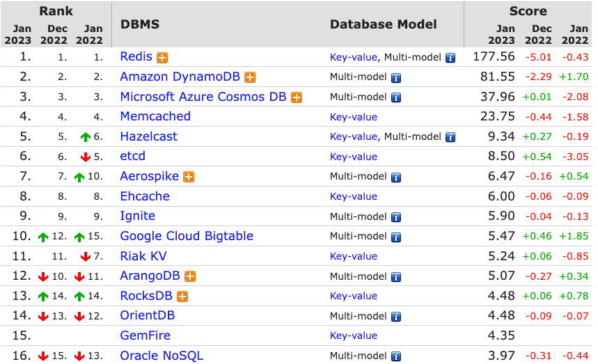Screen dimensions: 598x364
Task: Click the Key-value link in the Redis row
Action: tap(354, 57)
